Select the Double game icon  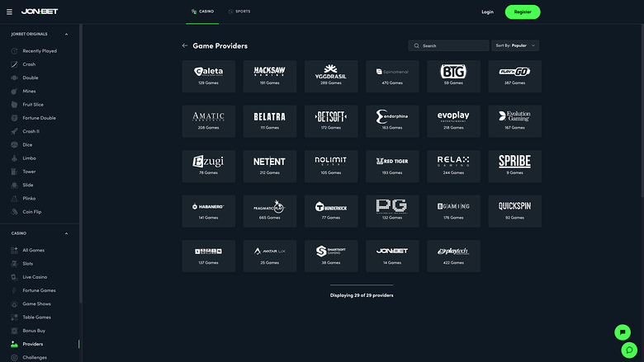click(x=14, y=78)
